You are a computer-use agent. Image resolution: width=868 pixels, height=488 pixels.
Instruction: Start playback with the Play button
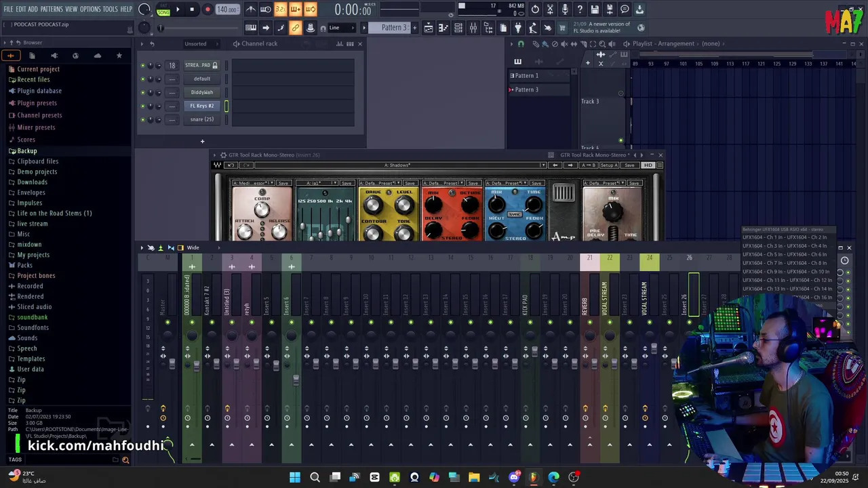[x=178, y=9]
